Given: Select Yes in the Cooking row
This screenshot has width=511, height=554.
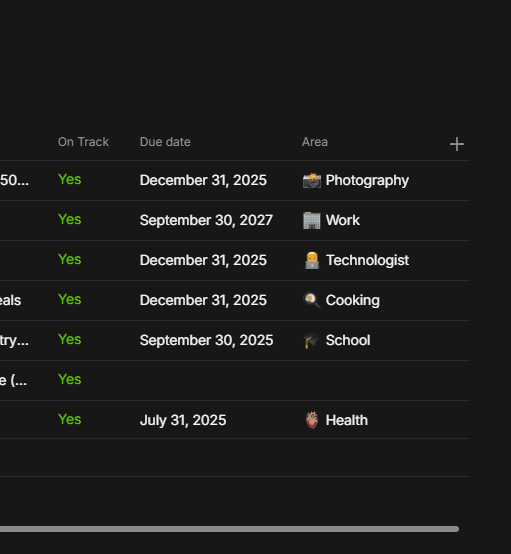Looking at the screenshot, I should [70, 299].
